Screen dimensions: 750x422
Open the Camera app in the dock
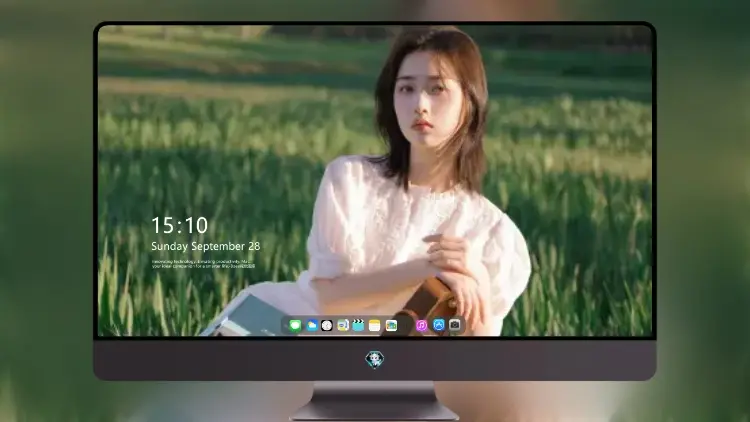click(455, 326)
